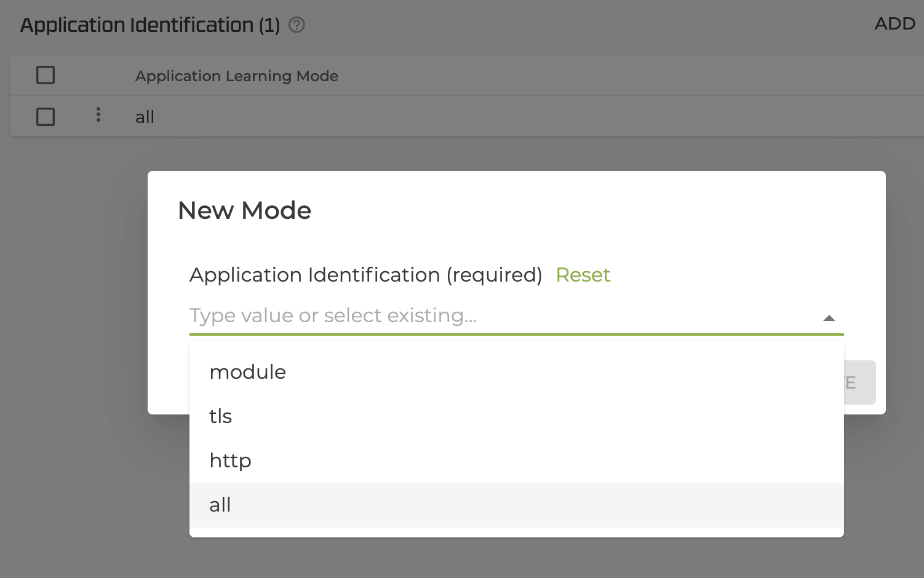Click the 'Application Identification (required)' field label

(x=365, y=275)
